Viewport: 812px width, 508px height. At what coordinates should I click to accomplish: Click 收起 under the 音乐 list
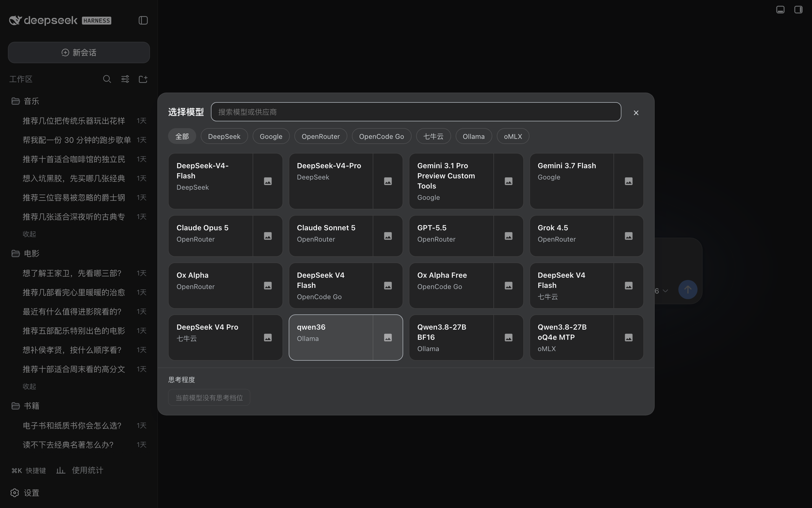click(x=29, y=234)
